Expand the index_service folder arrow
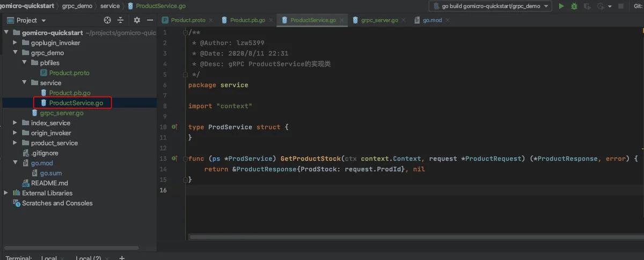644x260 pixels. click(x=15, y=123)
